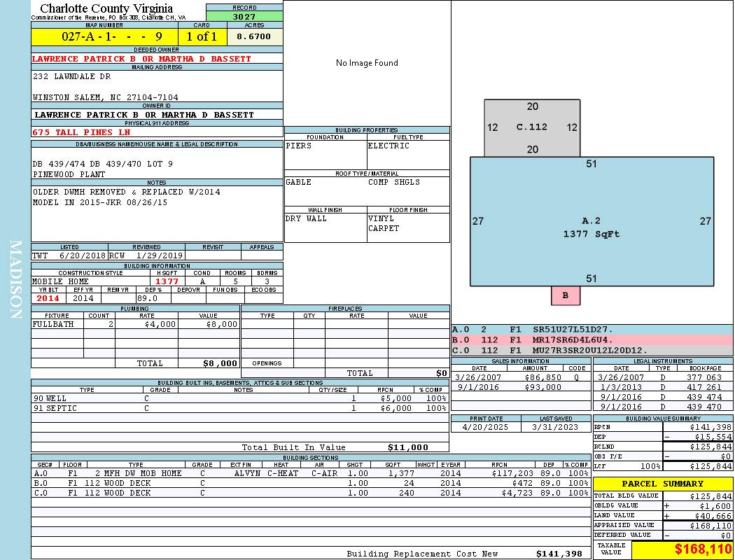This screenshot has height=560, width=735.
Task: Click the physical address 675 Tall Pines Ln
Action: 81,132
